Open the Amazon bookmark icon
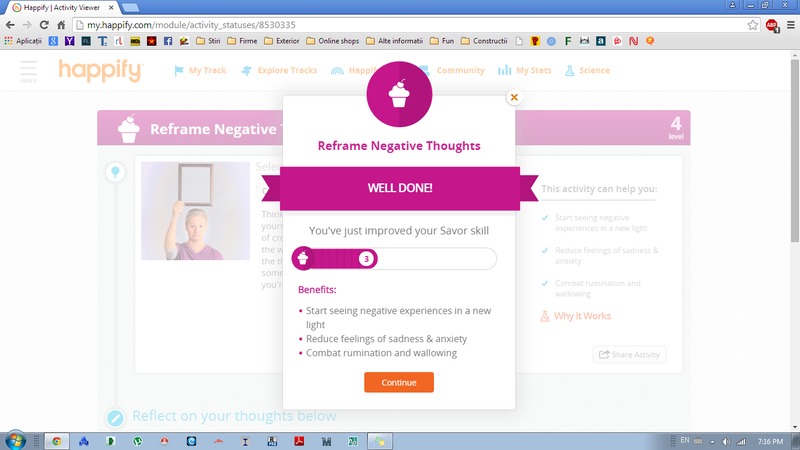Screen dimensions: 800x450 pos(601,41)
